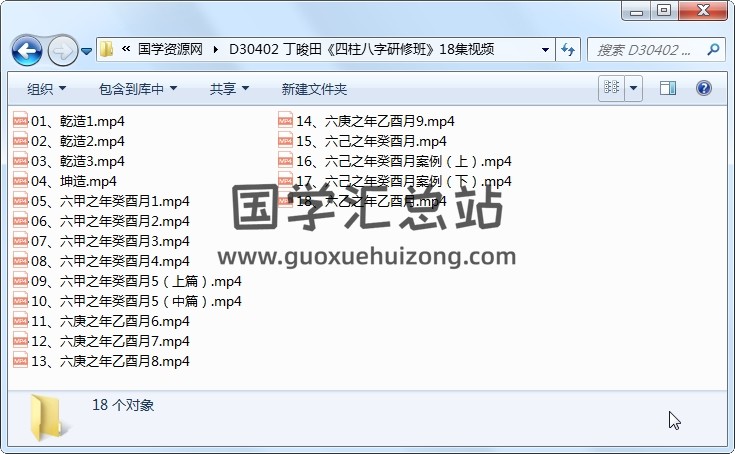Image resolution: width=735 pixels, height=454 pixels.
Task: Click the MP4 icon of 04、坤造.mp4
Action: tap(21, 181)
